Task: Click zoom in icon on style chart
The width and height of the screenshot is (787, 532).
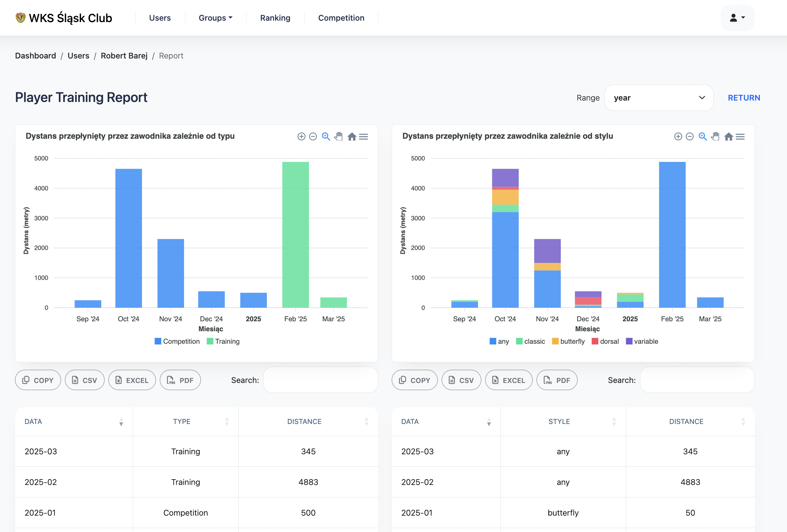Action: click(678, 137)
